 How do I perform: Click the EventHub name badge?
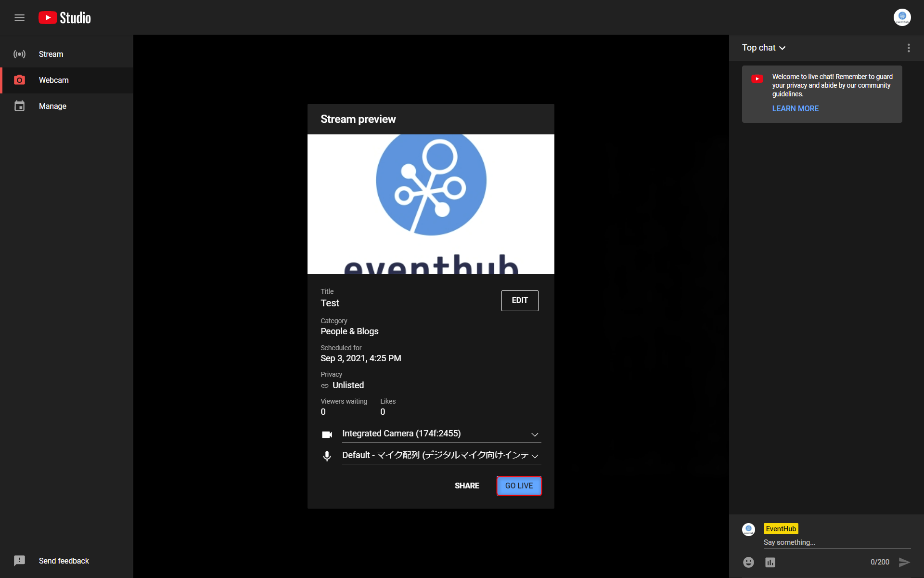tap(781, 529)
